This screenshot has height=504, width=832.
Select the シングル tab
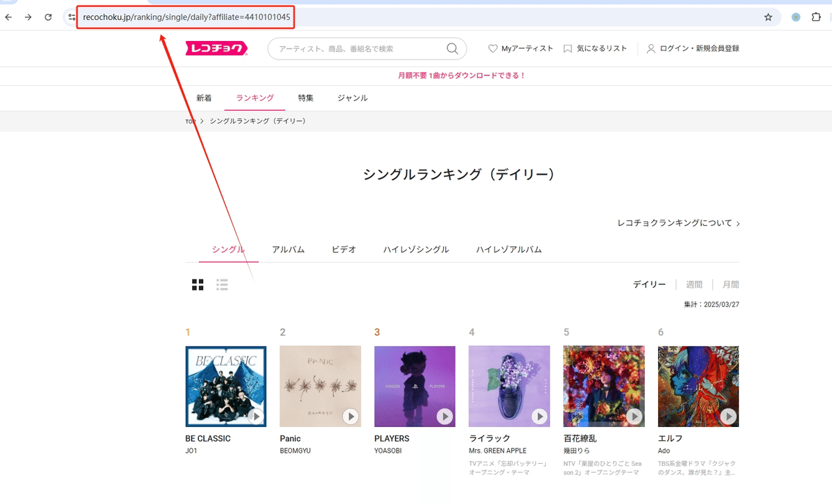pos(228,249)
